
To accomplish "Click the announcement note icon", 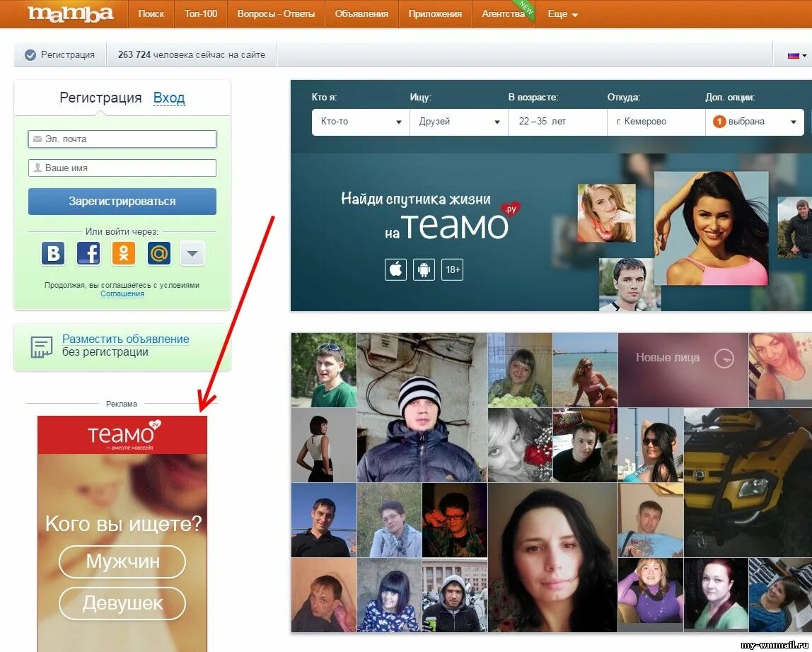I will (x=42, y=347).
